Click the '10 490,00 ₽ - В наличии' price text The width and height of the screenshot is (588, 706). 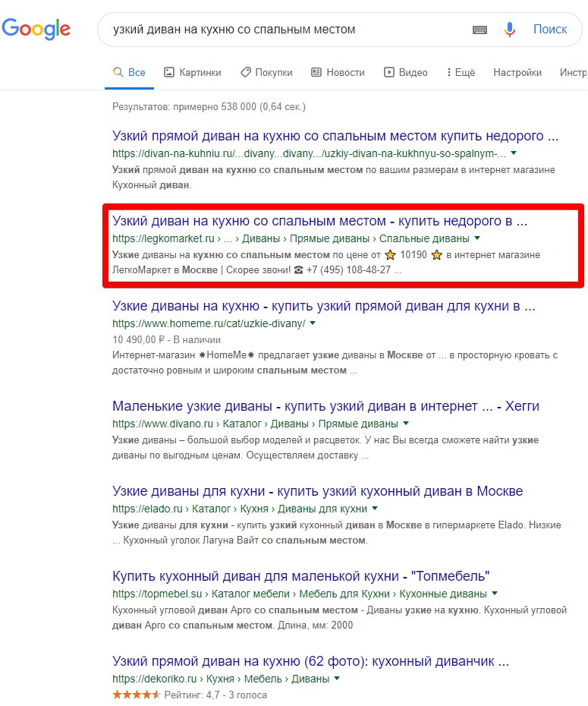pos(166,340)
